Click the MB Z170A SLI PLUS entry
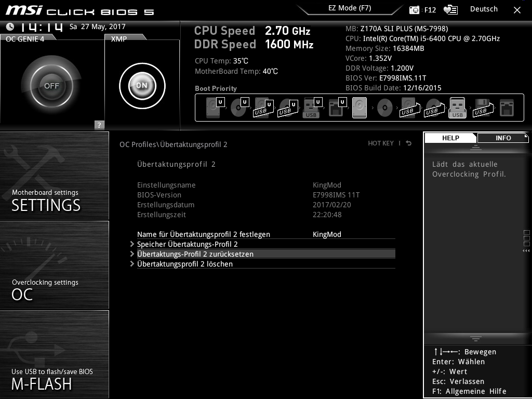Image resolution: width=532 pixels, height=399 pixels. [396, 29]
